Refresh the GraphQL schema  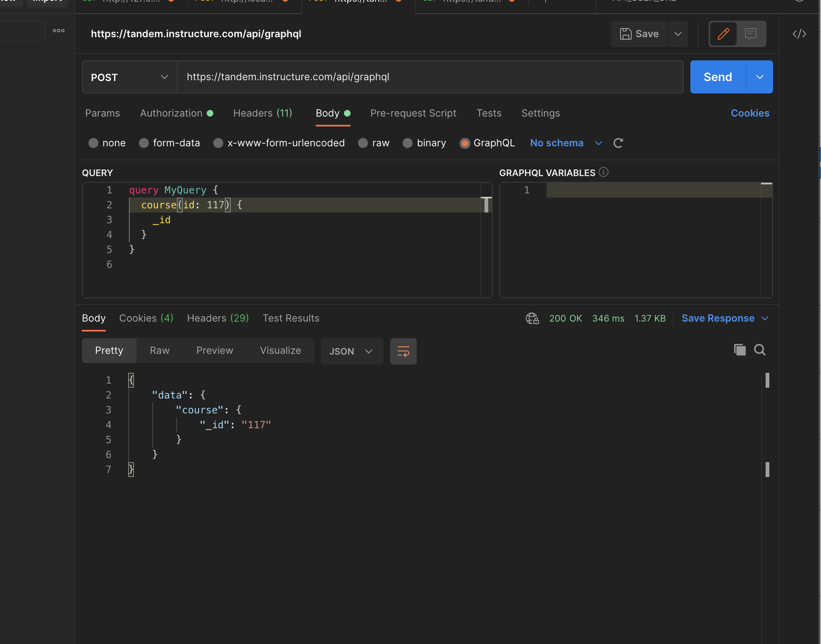point(618,143)
